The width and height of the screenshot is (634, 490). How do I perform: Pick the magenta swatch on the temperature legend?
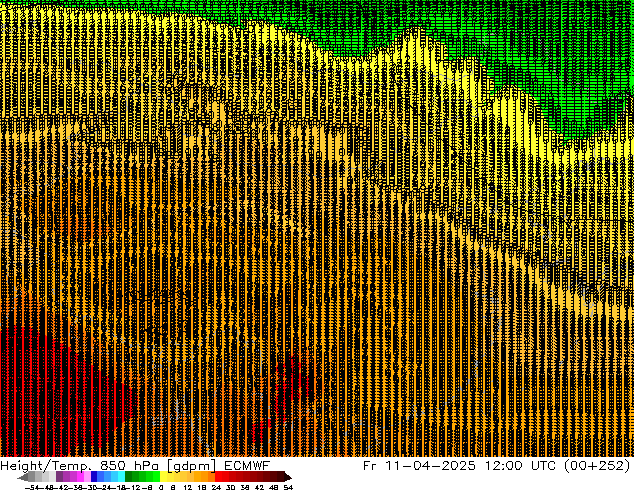[x=80, y=476]
